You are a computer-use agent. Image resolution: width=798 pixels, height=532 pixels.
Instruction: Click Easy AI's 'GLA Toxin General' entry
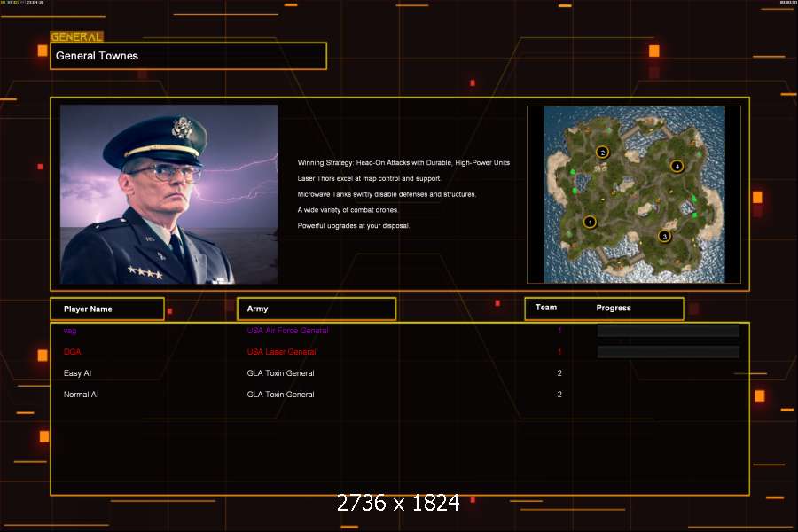(x=280, y=373)
